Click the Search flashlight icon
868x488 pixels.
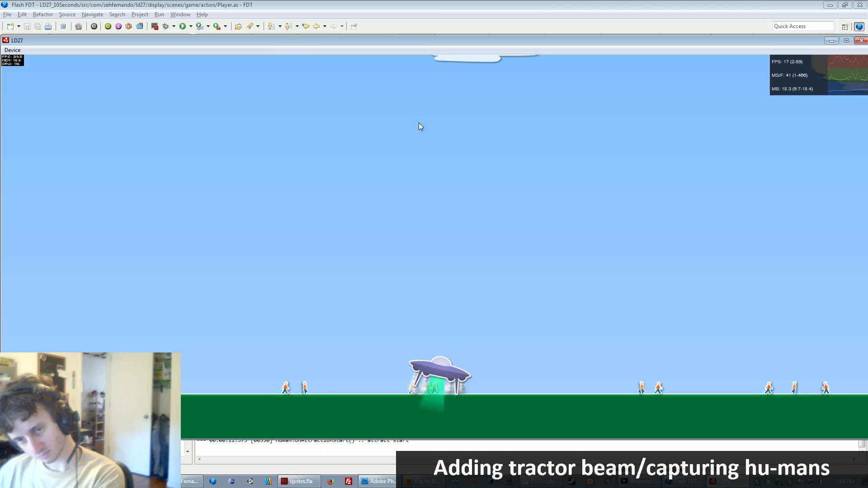coord(250,26)
